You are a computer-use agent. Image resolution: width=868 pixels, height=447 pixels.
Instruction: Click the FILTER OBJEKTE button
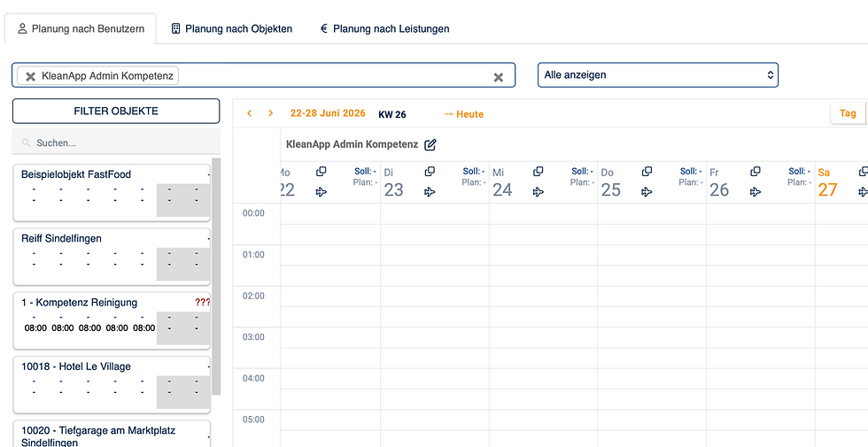click(x=116, y=112)
